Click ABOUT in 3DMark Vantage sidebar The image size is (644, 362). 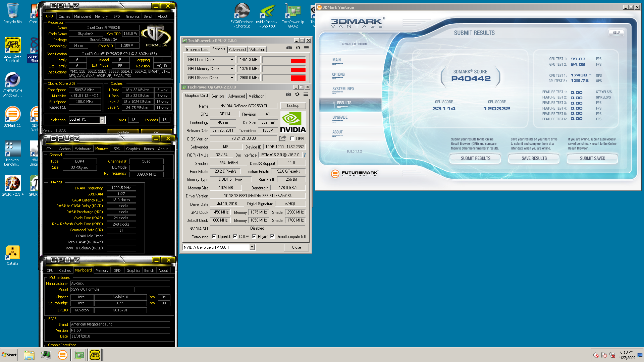pyautogui.click(x=337, y=132)
